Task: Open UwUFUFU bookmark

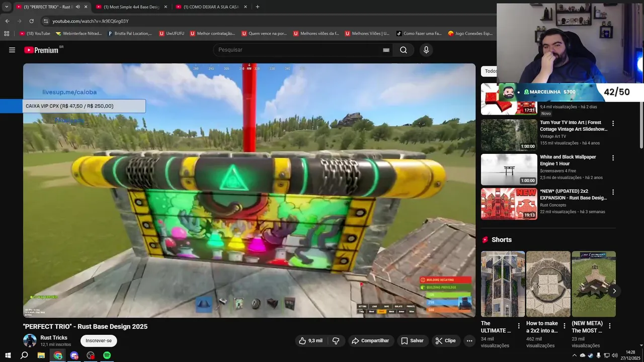Action: pyautogui.click(x=172, y=34)
